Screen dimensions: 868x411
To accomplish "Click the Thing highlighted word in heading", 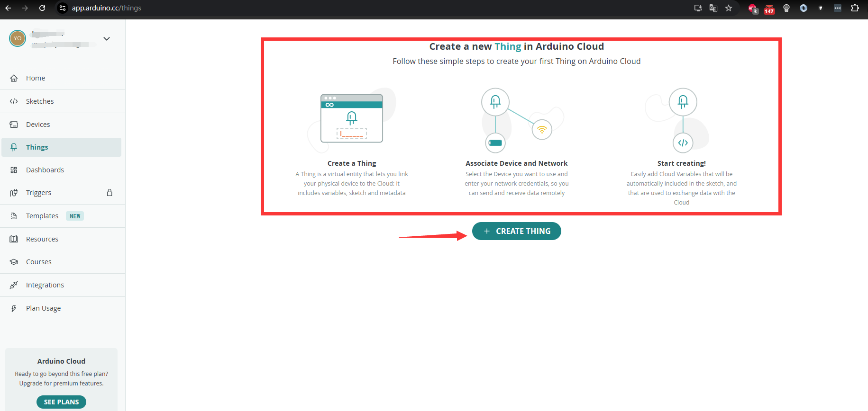I will click(x=508, y=46).
